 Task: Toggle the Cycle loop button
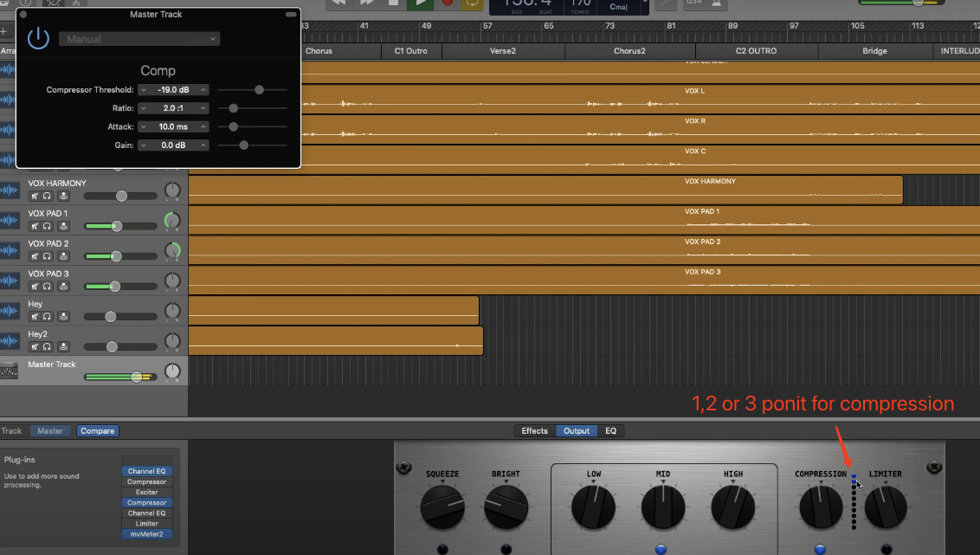473,3
